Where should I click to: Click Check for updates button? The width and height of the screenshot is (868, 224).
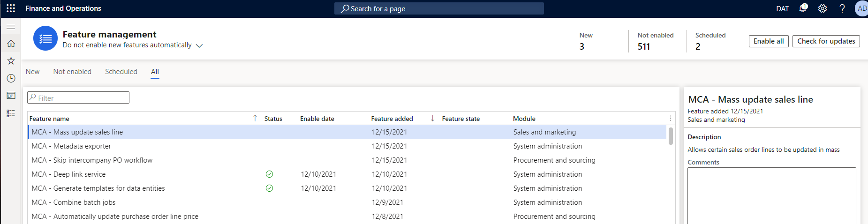[x=826, y=41]
